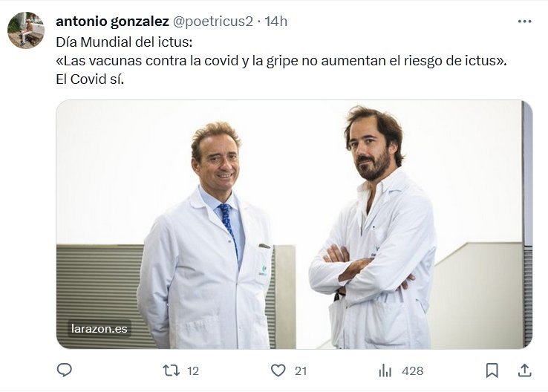
Task: Click the 14h timestamp link
Action: pyautogui.click(x=275, y=22)
